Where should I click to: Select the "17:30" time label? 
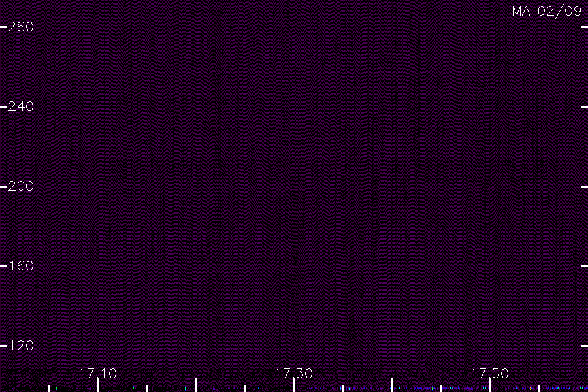(x=293, y=374)
